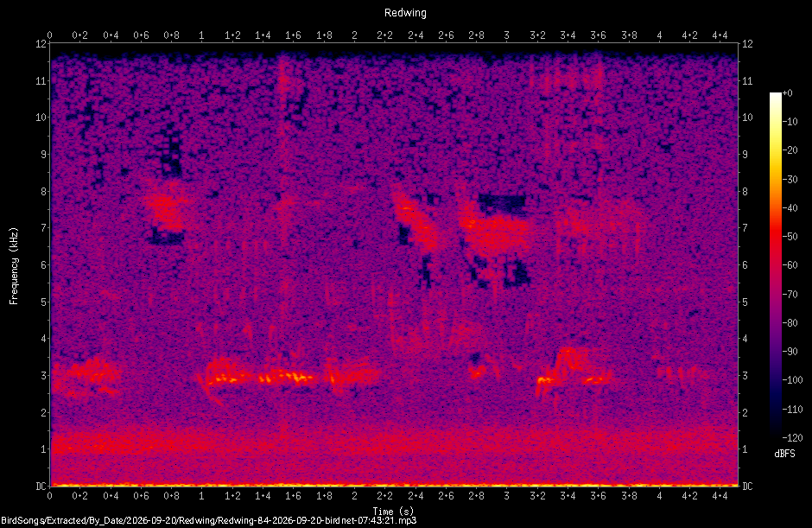Viewport: 812px width, 528px height.
Task: Click the -120 label on the color scale
Action: point(792,438)
